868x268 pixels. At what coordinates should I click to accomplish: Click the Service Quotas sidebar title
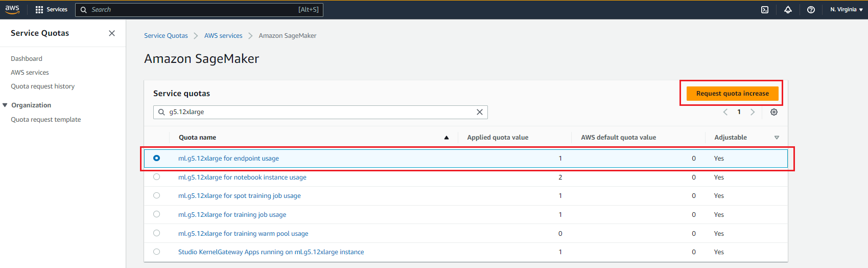point(40,33)
